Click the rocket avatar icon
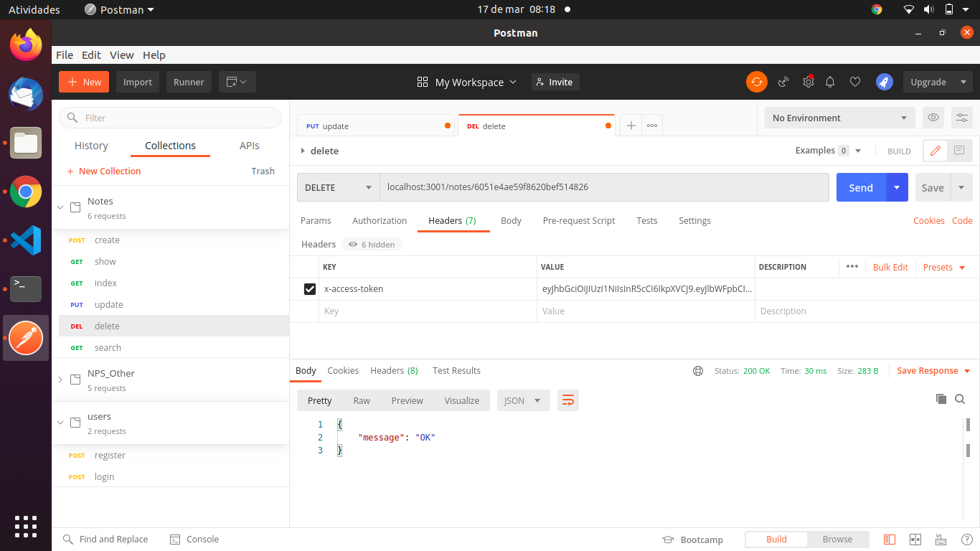 (x=884, y=82)
